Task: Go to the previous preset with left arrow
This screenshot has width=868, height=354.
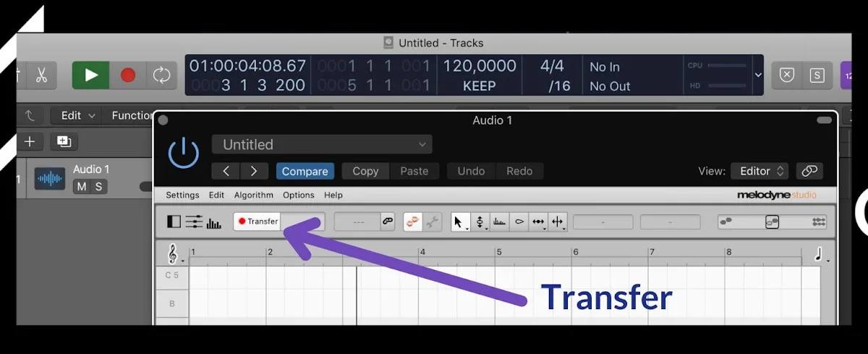Action: [226, 172]
